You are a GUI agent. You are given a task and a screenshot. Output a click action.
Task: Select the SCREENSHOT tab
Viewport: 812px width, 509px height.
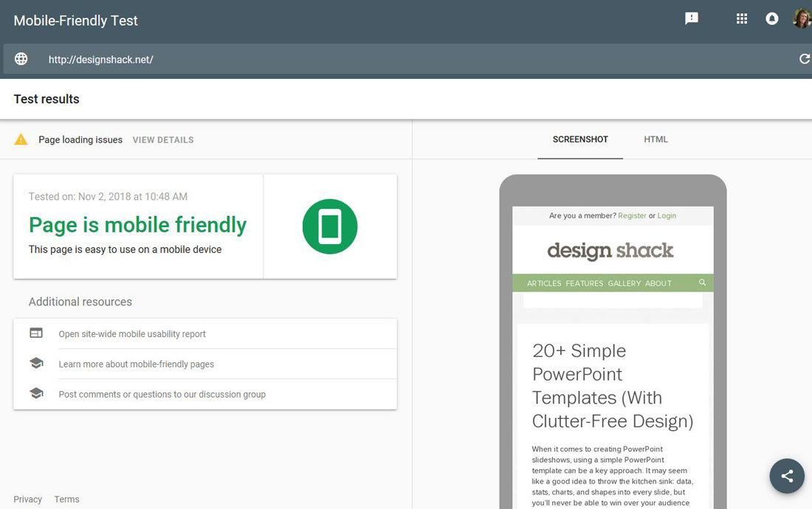580,139
